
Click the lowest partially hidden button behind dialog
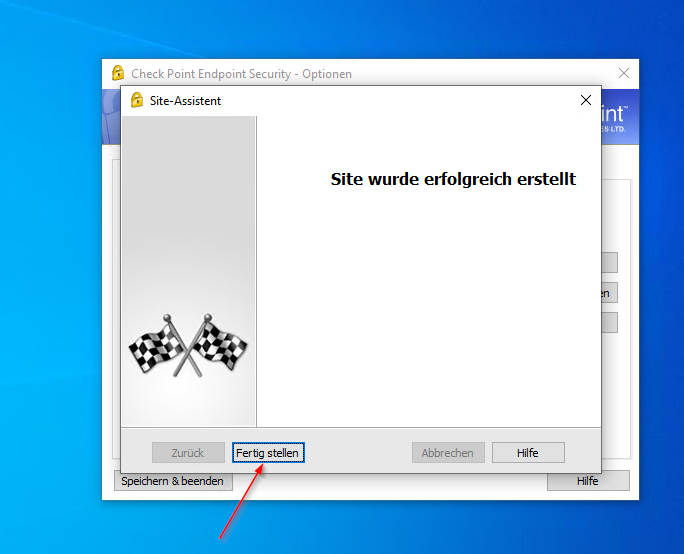tap(609, 323)
